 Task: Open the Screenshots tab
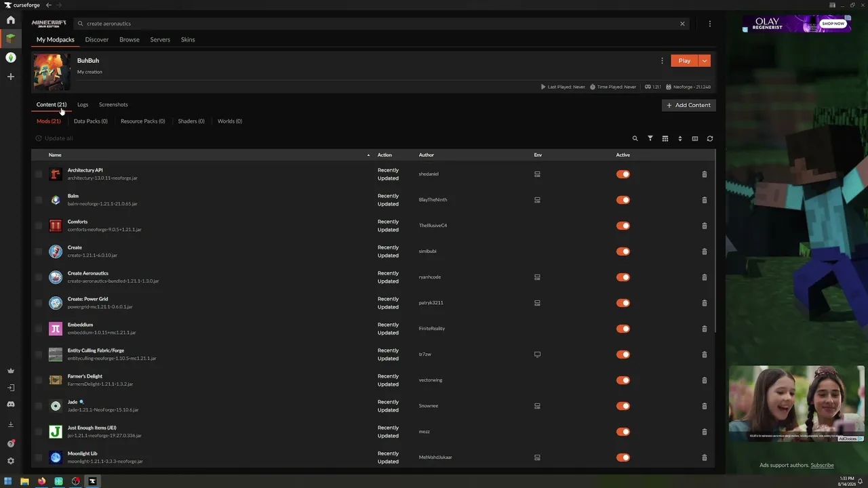coord(113,105)
